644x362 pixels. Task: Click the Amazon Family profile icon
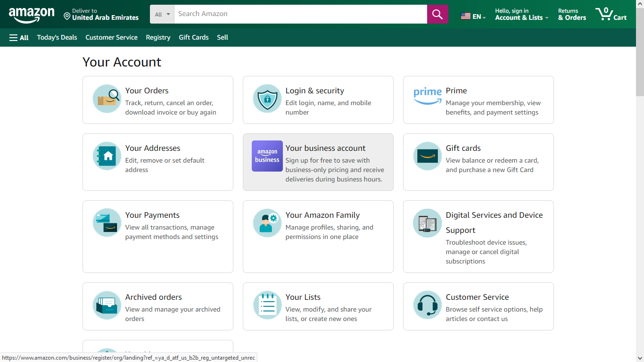point(267,222)
